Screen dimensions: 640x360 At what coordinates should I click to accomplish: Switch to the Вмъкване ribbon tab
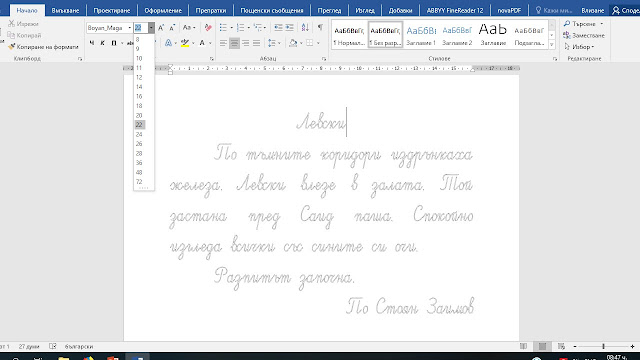click(x=65, y=10)
